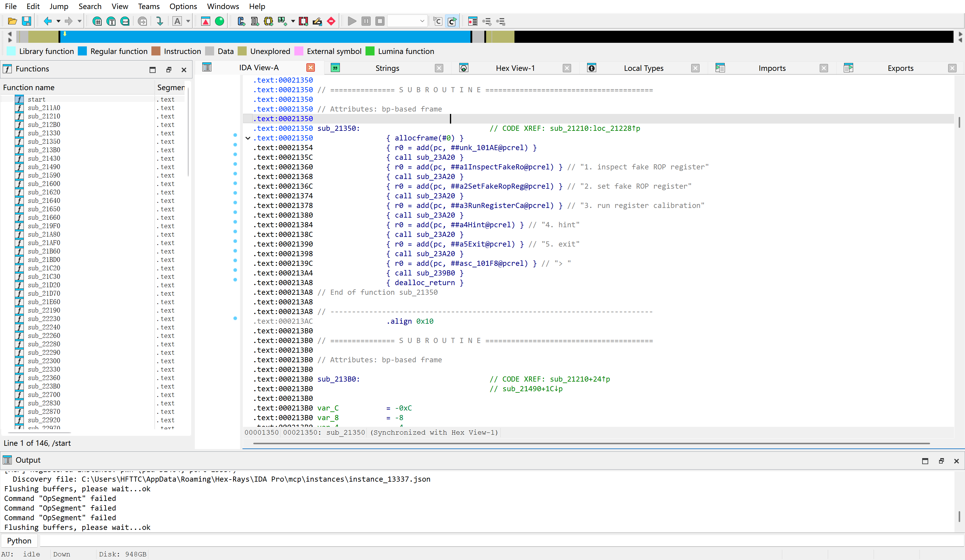Start the debugger play button
The width and height of the screenshot is (965, 560).
[x=352, y=21]
